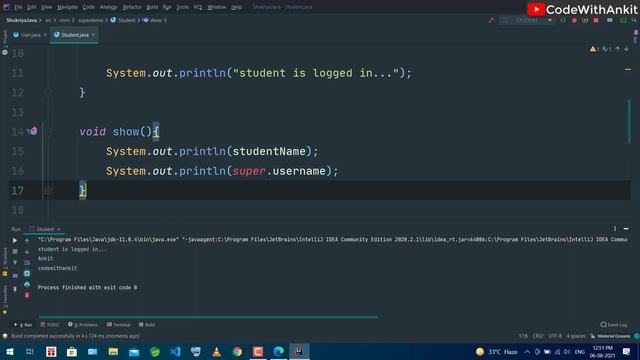Click the Run icon in top toolbar
Image resolution: width=640 pixels, height=360 pixels.
pyautogui.click(x=563, y=20)
